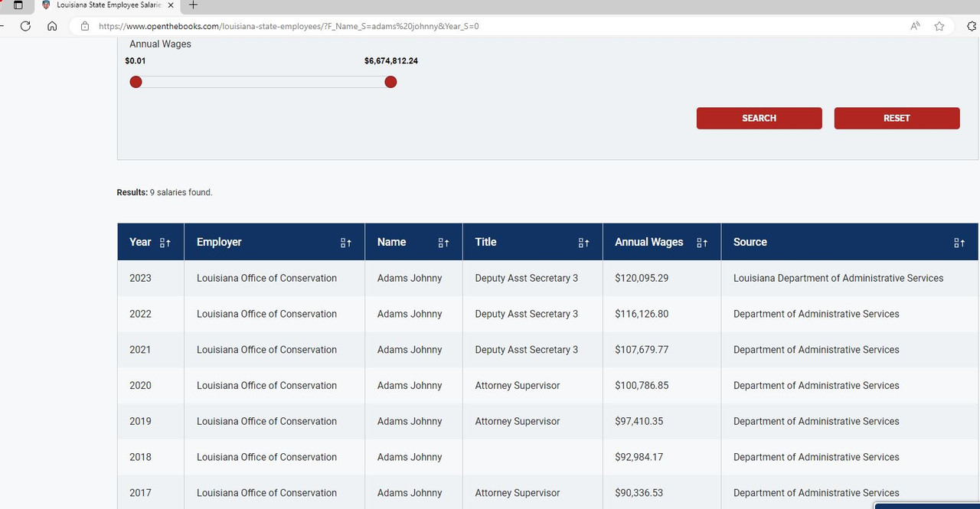Click the $6,674,812.24 maximum wage label
The height and width of the screenshot is (509, 980).
coord(391,61)
